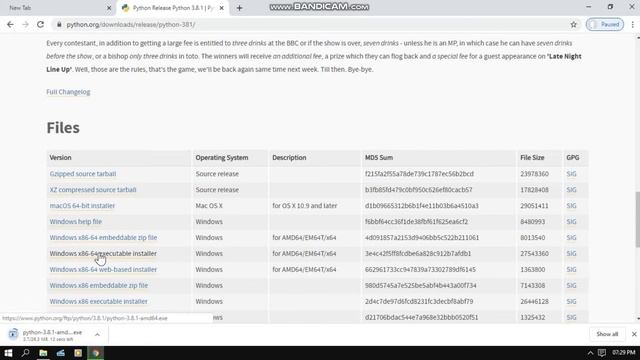Image resolution: width=640 pixels, height=360 pixels.
Task: Open SIG link for Gzipped source tarball
Action: pos(571,173)
